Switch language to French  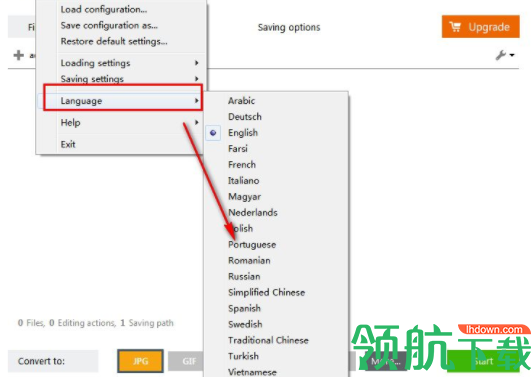click(x=276, y=165)
